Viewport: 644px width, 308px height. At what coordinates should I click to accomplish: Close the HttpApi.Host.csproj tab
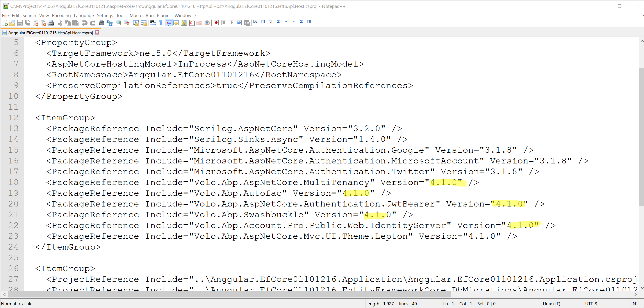(97, 33)
